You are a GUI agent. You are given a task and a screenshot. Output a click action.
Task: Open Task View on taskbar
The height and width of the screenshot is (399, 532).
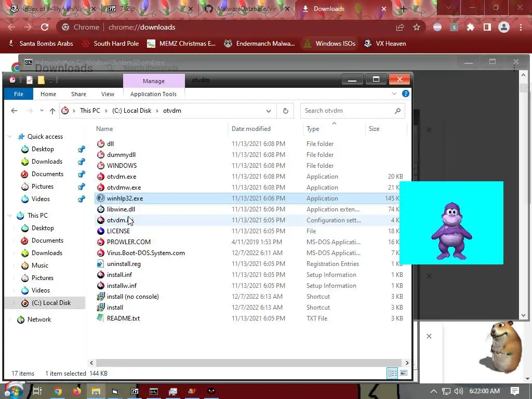[37, 391]
